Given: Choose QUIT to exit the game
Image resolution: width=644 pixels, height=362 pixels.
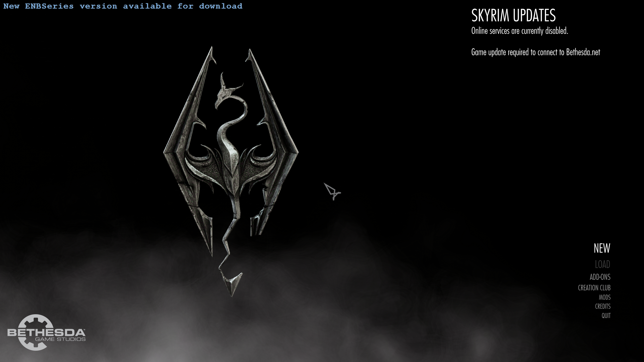Looking at the screenshot, I should [x=606, y=316].
